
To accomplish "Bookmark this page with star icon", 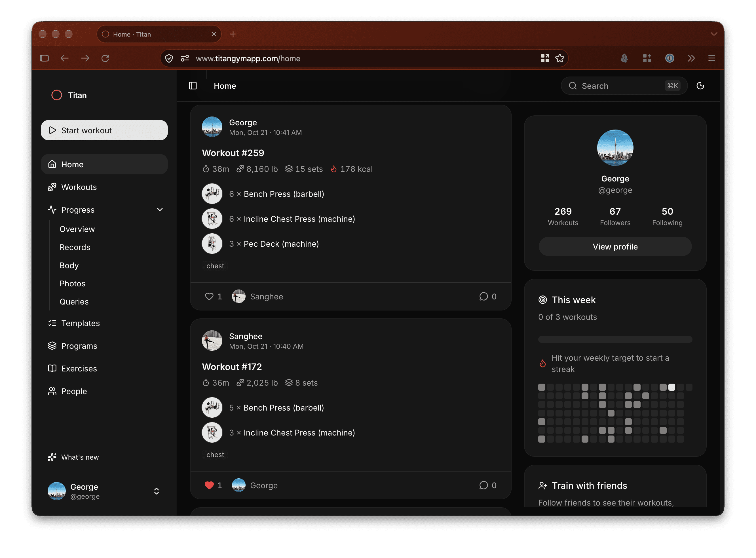I will point(560,58).
